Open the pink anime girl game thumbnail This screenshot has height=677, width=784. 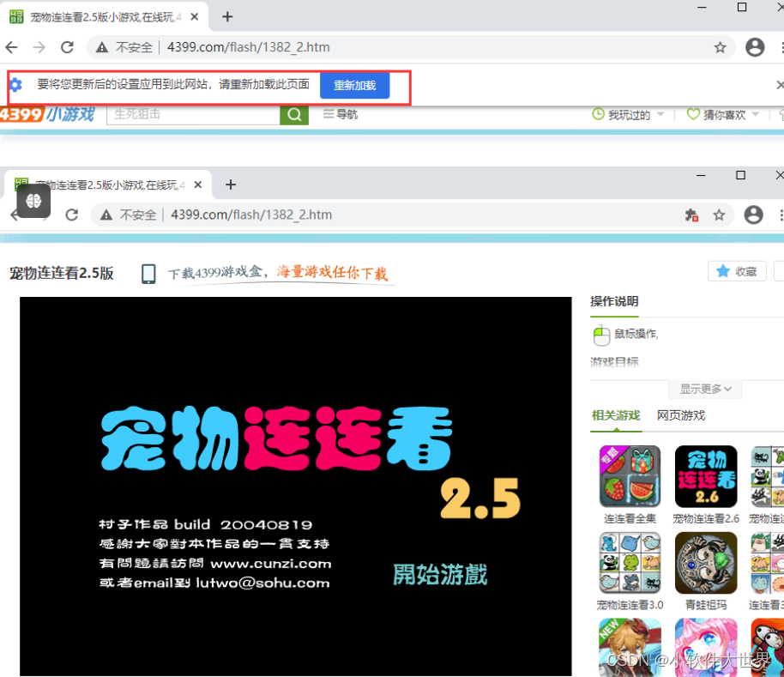pyautogui.click(x=706, y=647)
